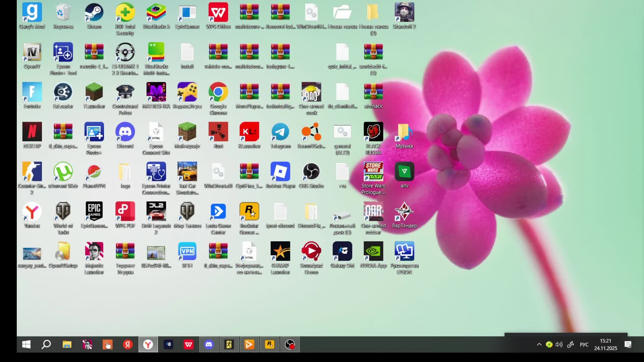Screen dimensions: 644x362
Task: Select the Telegram desktop icon
Action: tap(280, 132)
